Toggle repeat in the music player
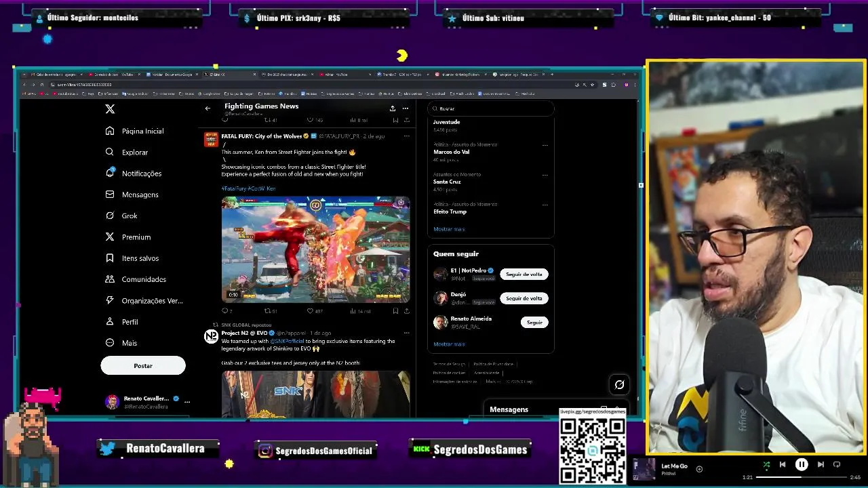868x488 pixels. (x=837, y=465)
